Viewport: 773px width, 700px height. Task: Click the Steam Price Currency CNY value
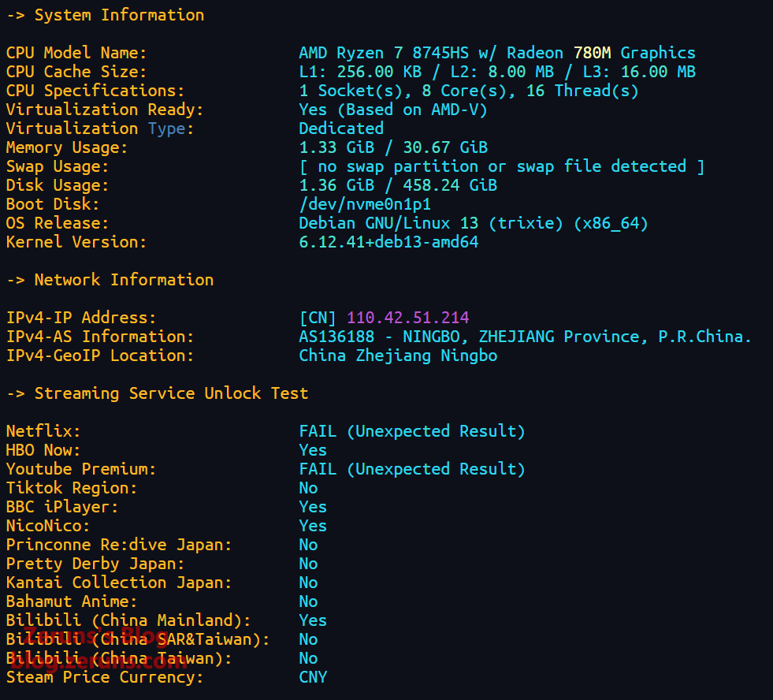pyautogui.click(x=313, y=677)
